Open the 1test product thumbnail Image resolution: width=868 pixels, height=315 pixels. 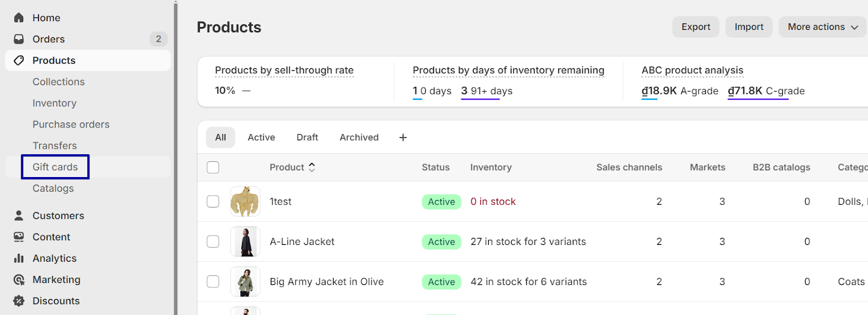click(x=245, y=201)
